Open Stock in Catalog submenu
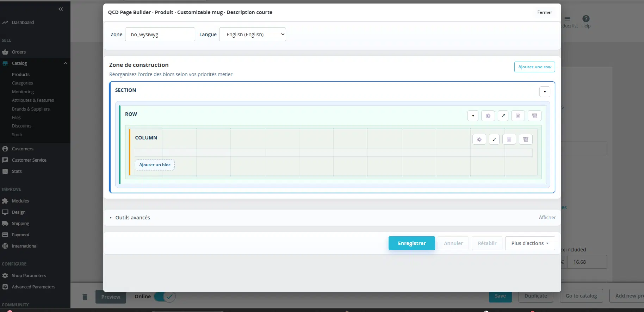Image resolution: width=644 pixels, height=312 pixels. pyautogui.click(x=17, y=135)
